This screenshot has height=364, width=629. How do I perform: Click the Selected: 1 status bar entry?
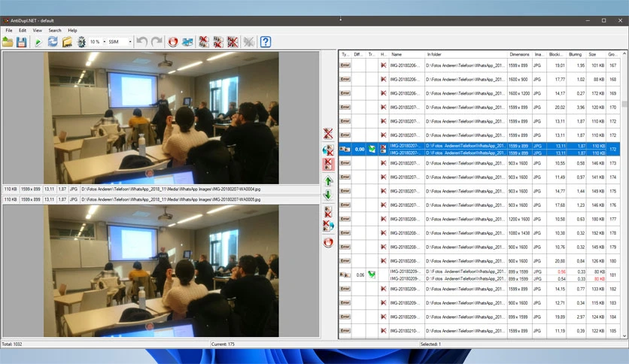[430, 344]
